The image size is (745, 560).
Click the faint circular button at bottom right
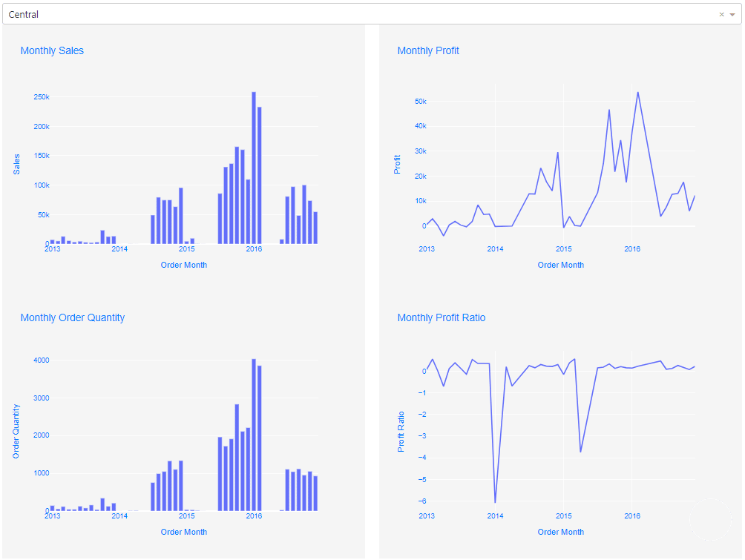[710, 518]
